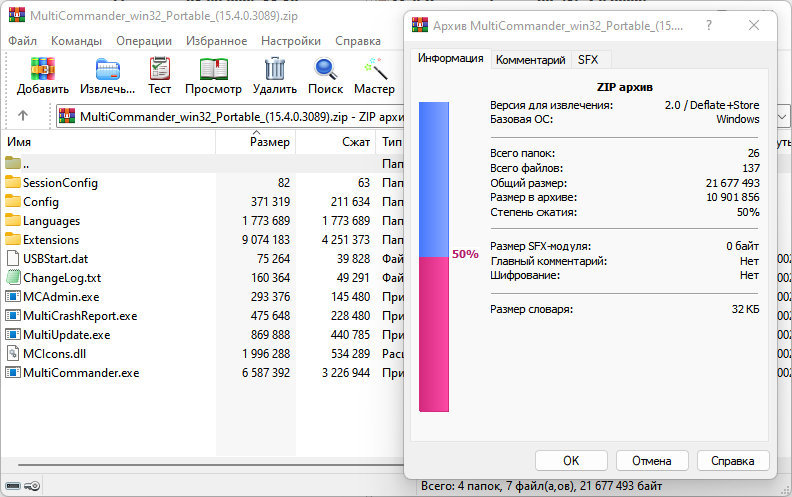Click the MCAdmin.exe application icon

pos(13,296)
